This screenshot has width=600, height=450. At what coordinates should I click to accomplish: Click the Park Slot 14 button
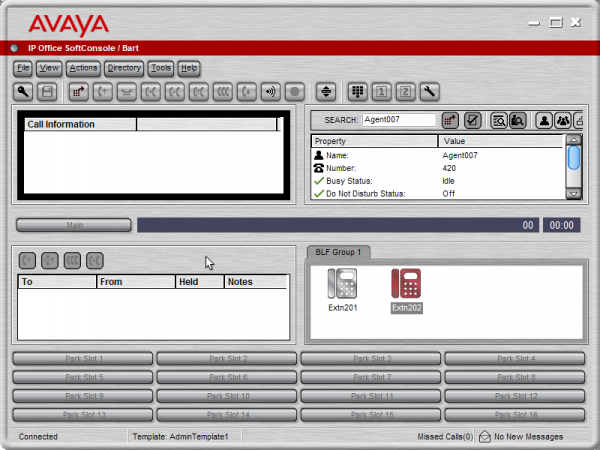[x=227, y=415]
